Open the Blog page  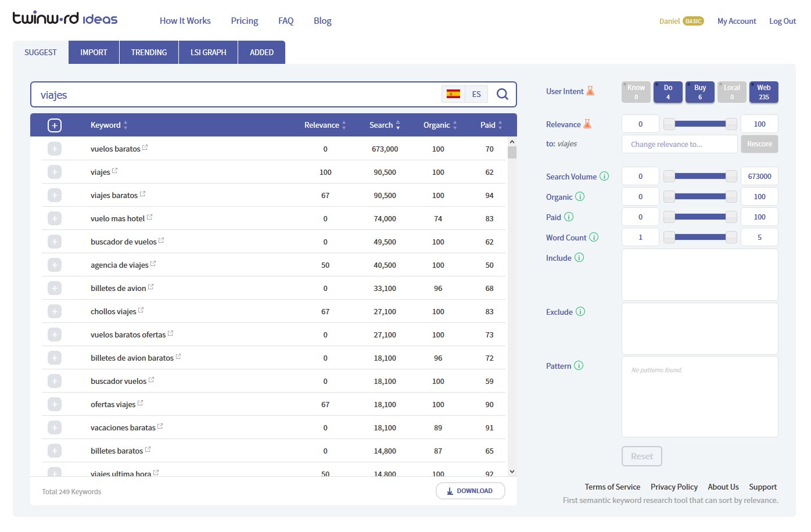322,21
